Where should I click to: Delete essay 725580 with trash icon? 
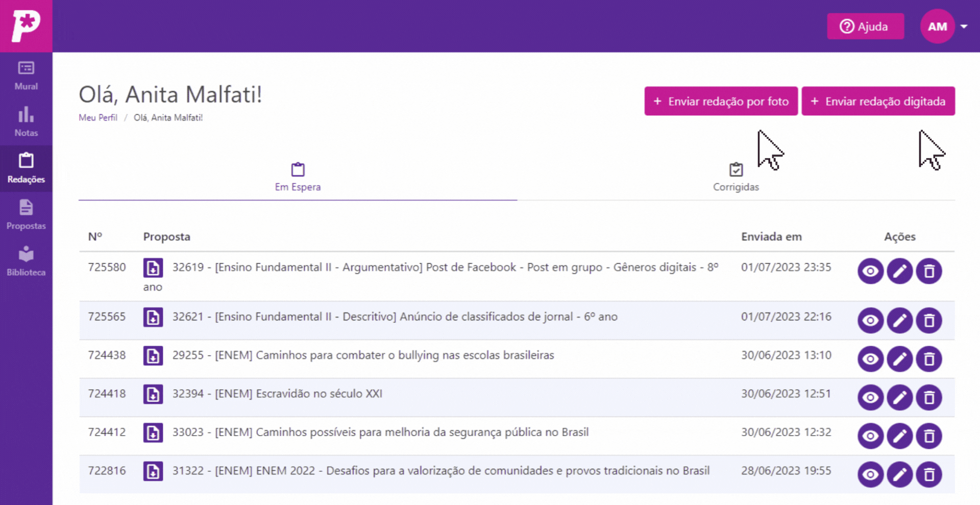pos(929,271)
